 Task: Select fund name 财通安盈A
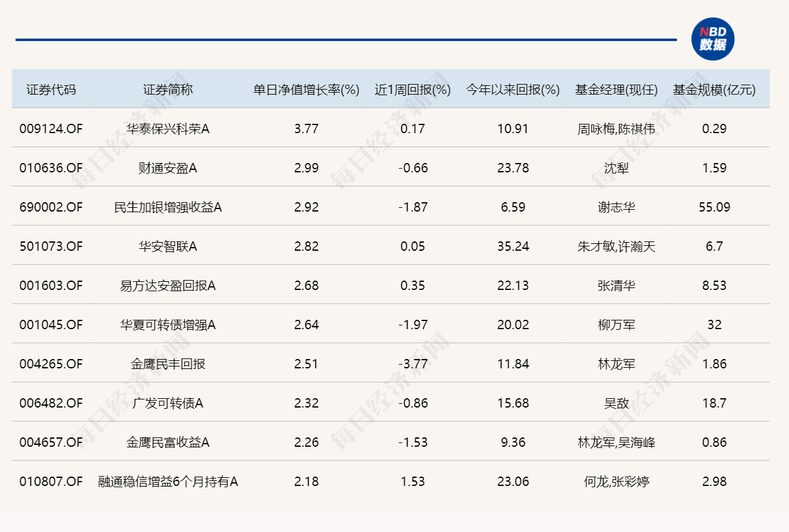(168, 168)
